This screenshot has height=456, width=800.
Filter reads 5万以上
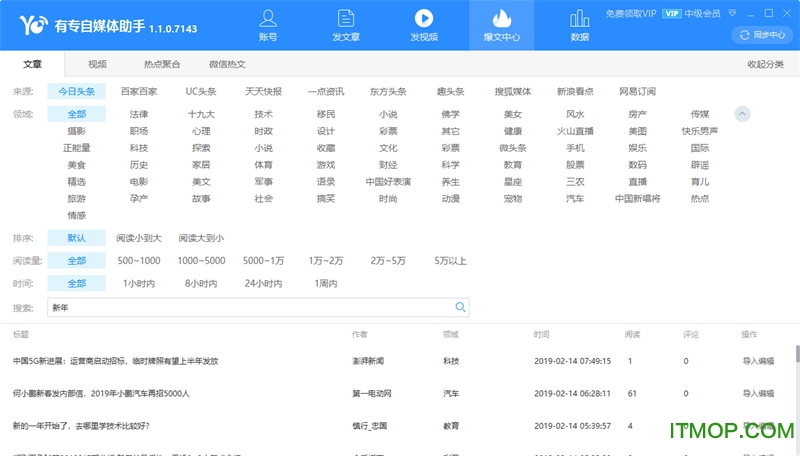451,261
